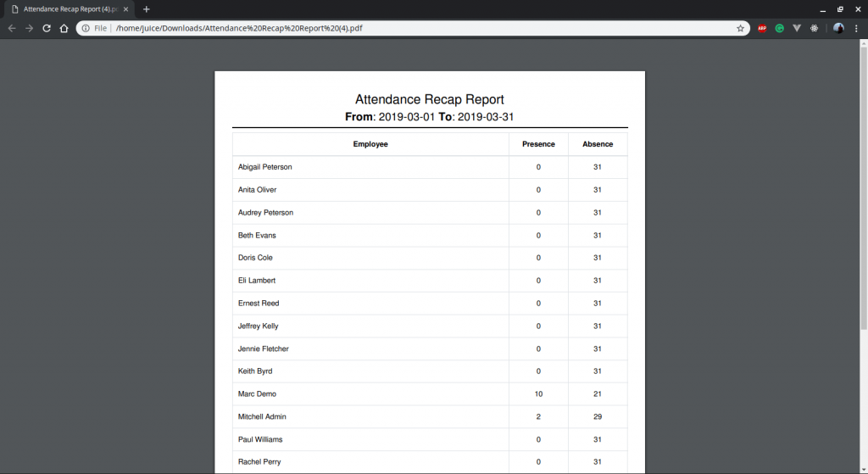The height and width of the screenshot is (474, 868).
Task: Restore down the browser window
Action: pos(840,9)
